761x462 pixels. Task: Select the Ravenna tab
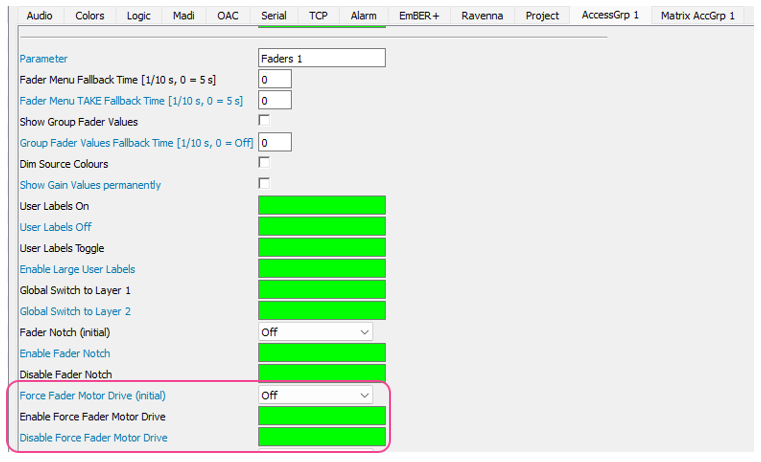[482, 16]
